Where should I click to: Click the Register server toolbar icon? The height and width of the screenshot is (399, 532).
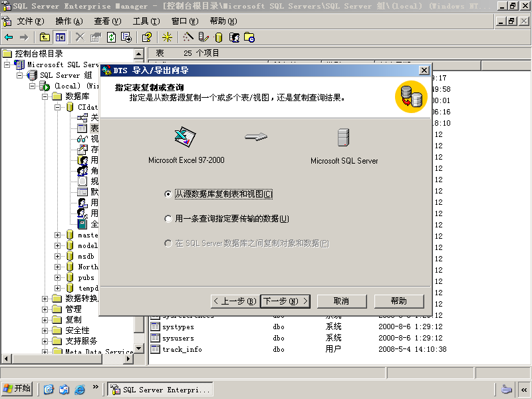[x=203, y=37]
